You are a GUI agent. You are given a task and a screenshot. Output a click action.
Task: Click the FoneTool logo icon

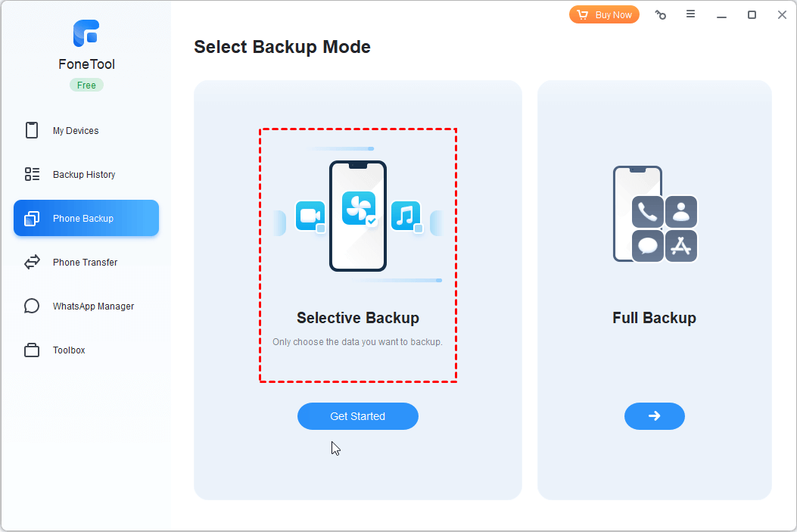pos(86,34)
